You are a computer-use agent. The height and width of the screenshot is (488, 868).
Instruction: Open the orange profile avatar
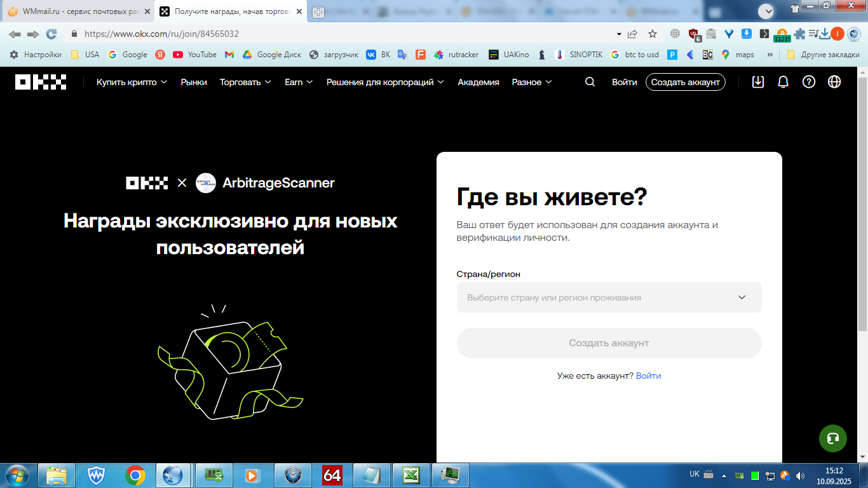point(837,34)
